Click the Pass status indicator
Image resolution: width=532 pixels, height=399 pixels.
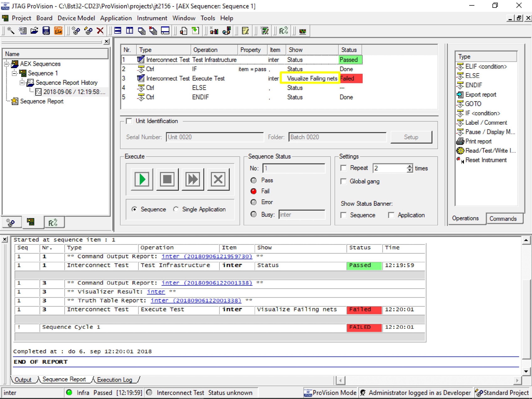click(x=254, y=180)
